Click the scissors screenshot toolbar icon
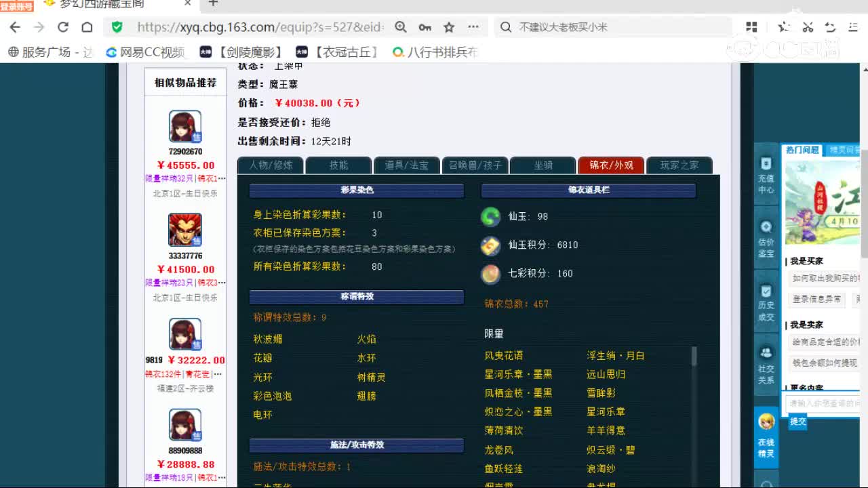 pos(808,27)
